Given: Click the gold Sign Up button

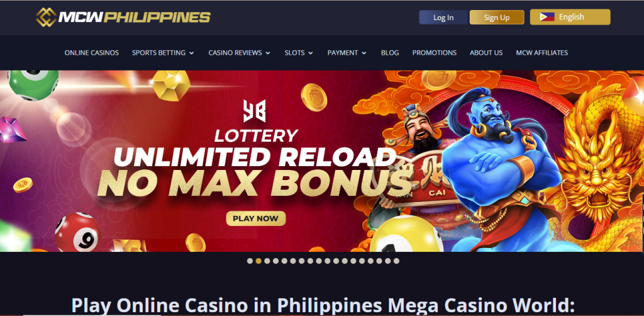Looking at the screenshot, I should click(x=497, y=17).
